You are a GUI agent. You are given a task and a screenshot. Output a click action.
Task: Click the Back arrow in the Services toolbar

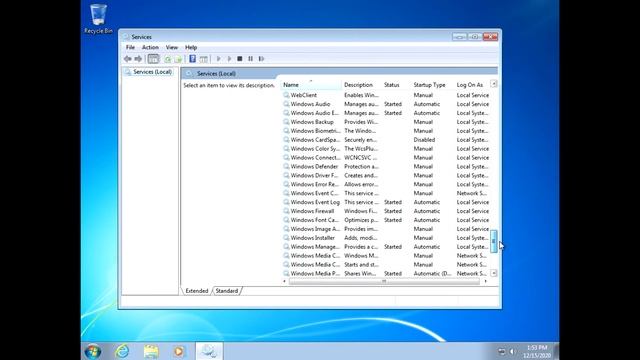(x=127, y=59)
